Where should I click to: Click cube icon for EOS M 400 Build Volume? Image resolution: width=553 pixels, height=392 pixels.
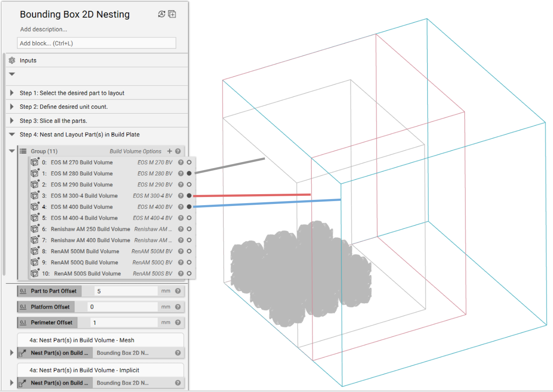(x=35, y=207)
